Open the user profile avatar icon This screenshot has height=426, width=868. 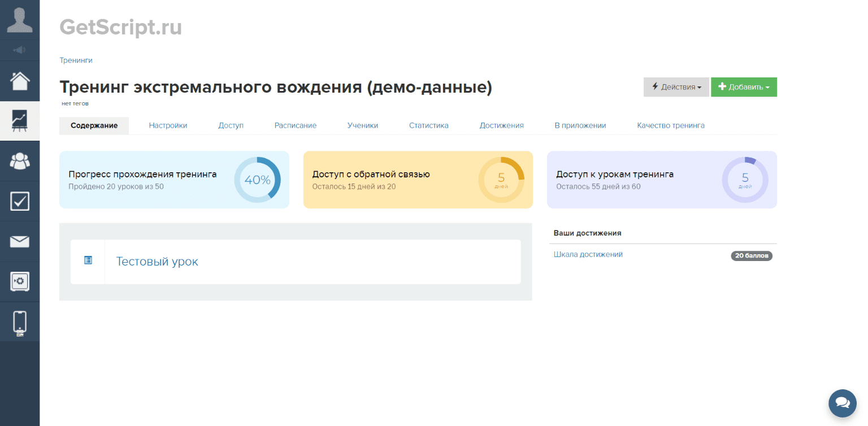(20, 20)
